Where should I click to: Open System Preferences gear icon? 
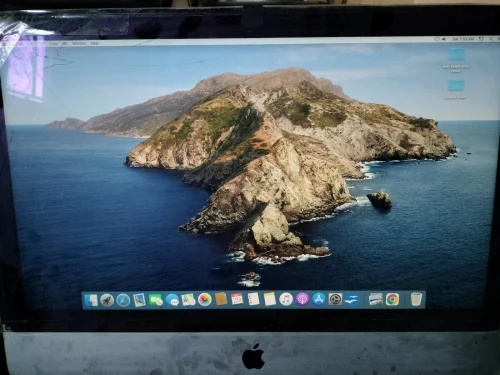click(x=335, y=299)
